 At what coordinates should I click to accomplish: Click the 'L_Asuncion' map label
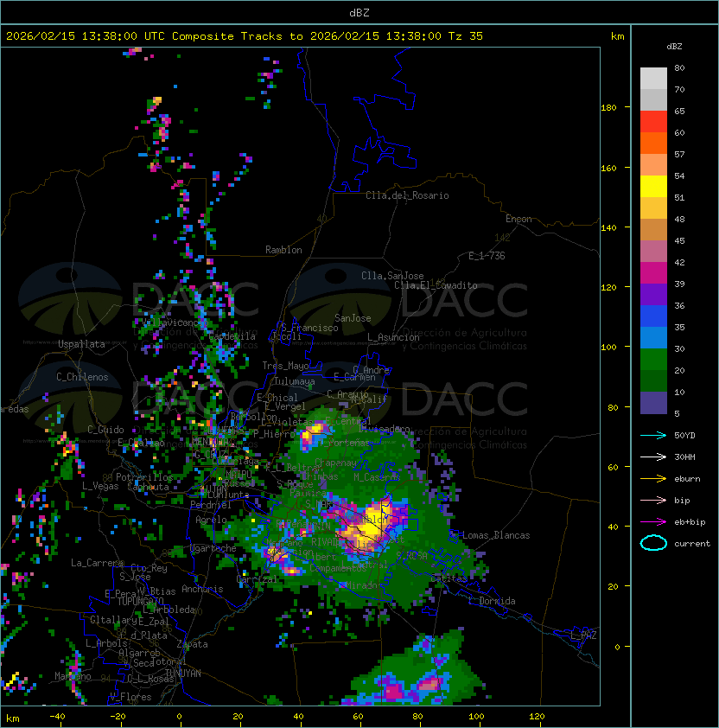[x=393, y=337]
